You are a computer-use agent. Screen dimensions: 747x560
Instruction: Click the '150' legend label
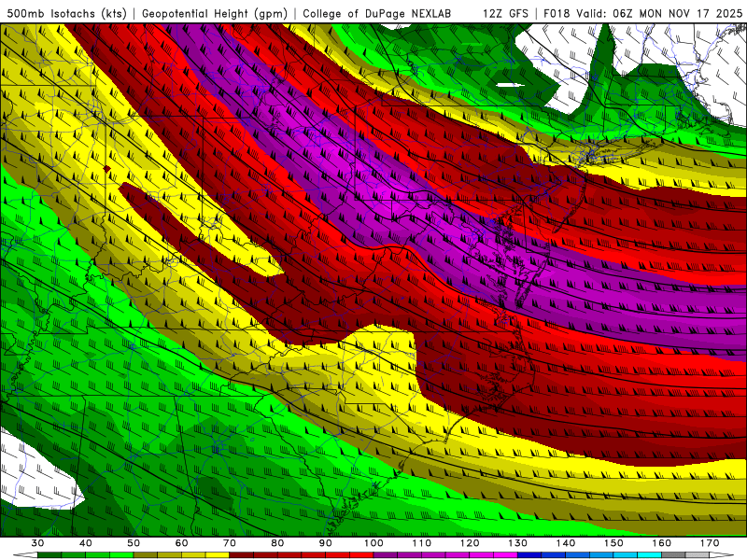(613, 543)
